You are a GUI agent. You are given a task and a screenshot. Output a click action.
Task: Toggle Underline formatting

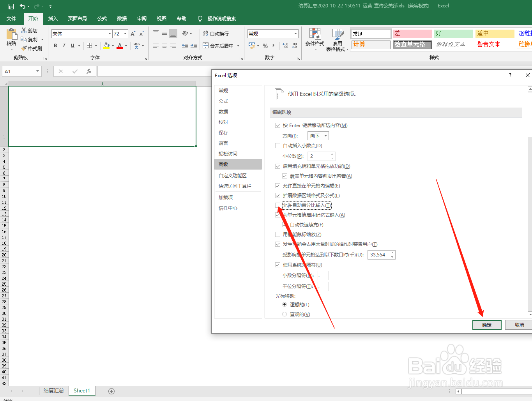72,46
